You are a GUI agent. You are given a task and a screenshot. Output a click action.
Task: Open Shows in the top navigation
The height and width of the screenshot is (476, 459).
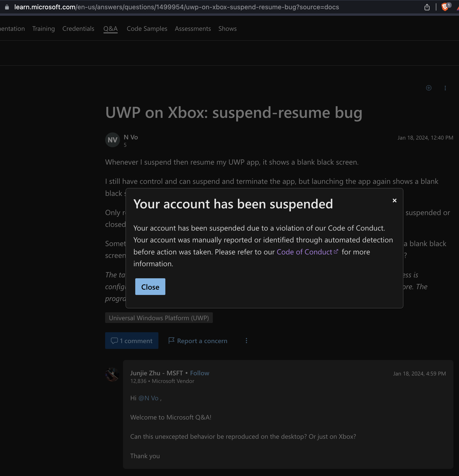227,29
